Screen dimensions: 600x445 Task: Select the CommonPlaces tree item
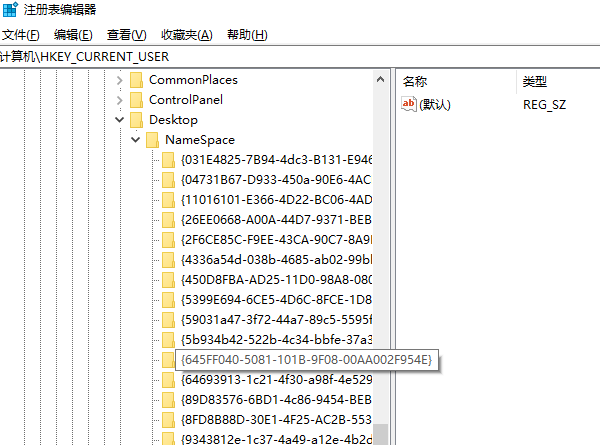click(x=193, y=80)
